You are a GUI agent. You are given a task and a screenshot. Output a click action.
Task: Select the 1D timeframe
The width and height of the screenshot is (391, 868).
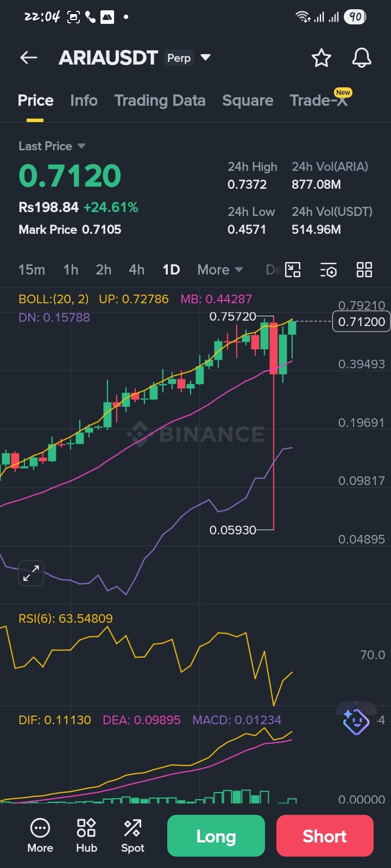click(171, 270)
